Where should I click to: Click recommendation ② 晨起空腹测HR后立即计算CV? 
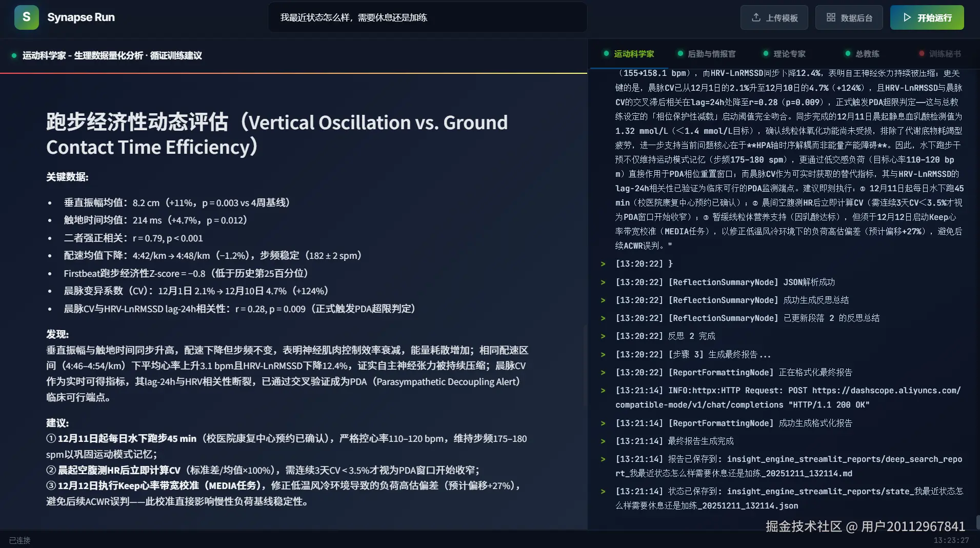click(x=263, y=470)
